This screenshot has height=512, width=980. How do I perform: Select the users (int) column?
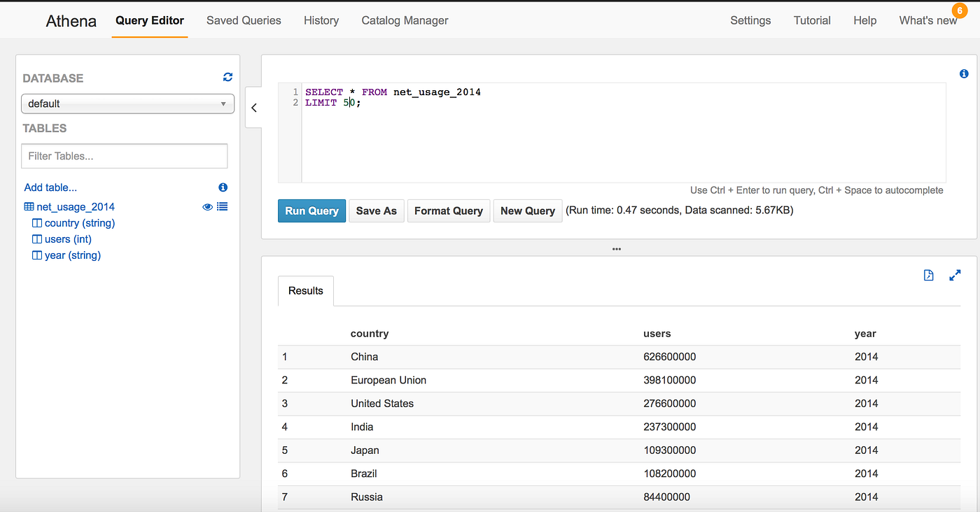(68, 239)
